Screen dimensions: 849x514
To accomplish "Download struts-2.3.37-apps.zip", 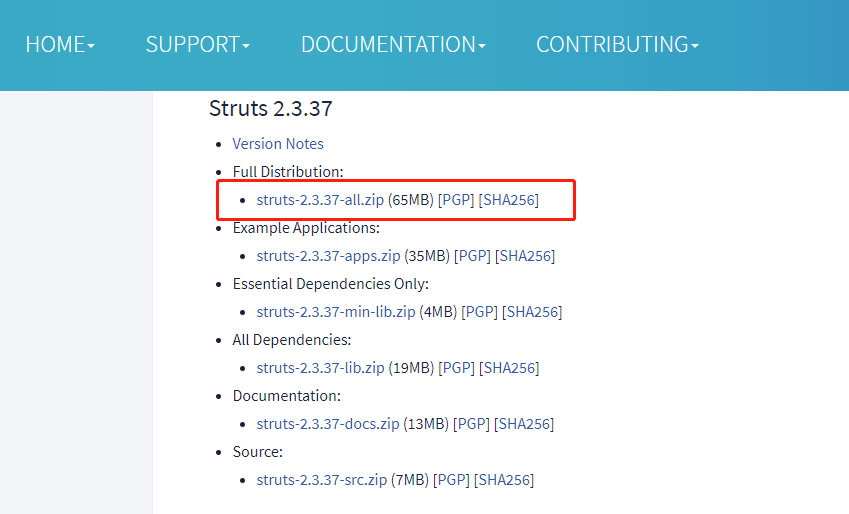I will click(328, 256).
